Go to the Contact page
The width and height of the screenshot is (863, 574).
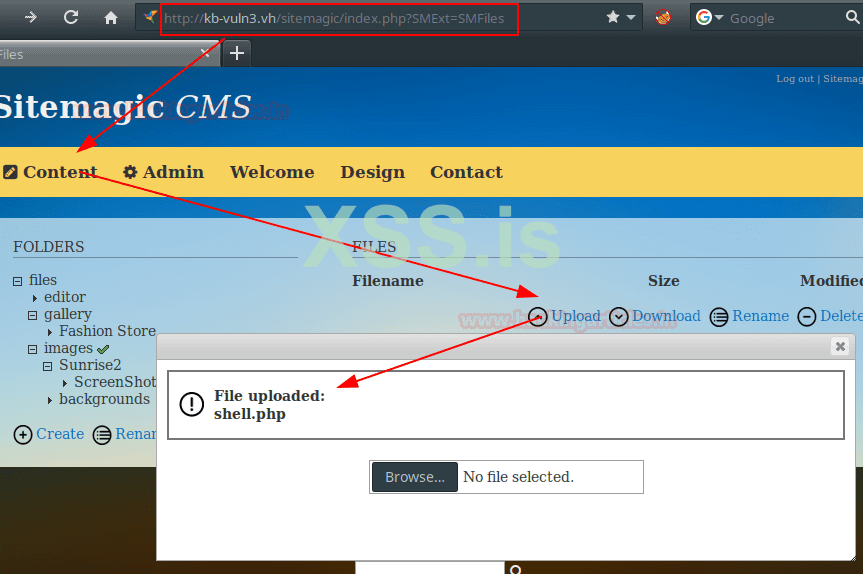pyautogui.click(x=466, y=172)
